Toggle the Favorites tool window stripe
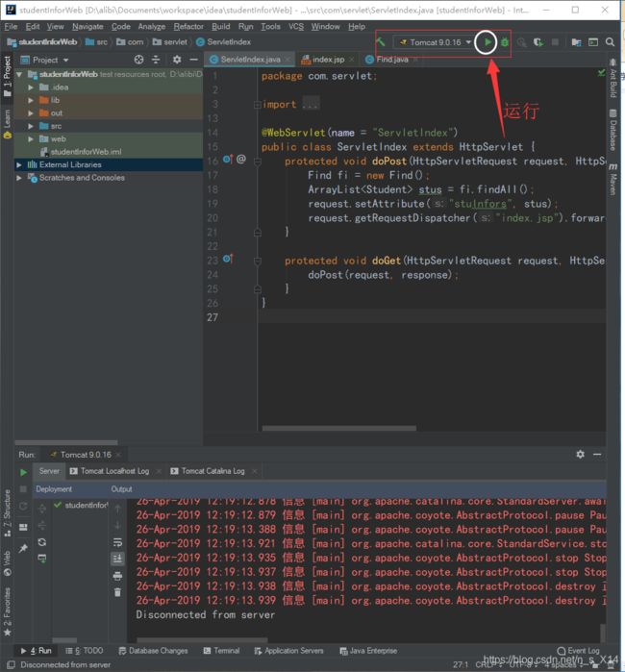 [x=7, y=612]
